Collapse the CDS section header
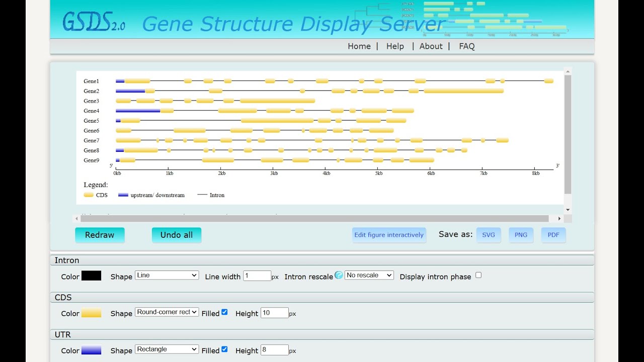Image resolution: width=644 pixels, height=362 pixels. pos(322,298)
